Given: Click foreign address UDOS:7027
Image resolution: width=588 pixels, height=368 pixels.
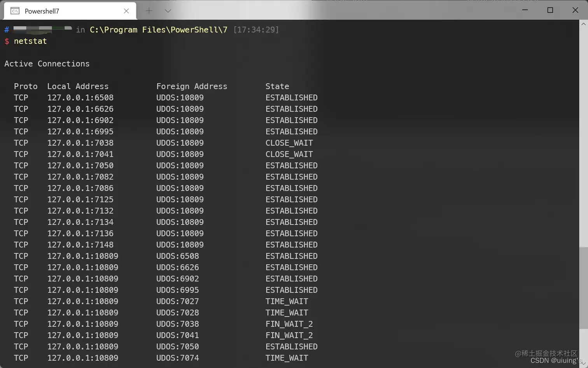Looking at the screenshot, I should click(x=178, y=301).
